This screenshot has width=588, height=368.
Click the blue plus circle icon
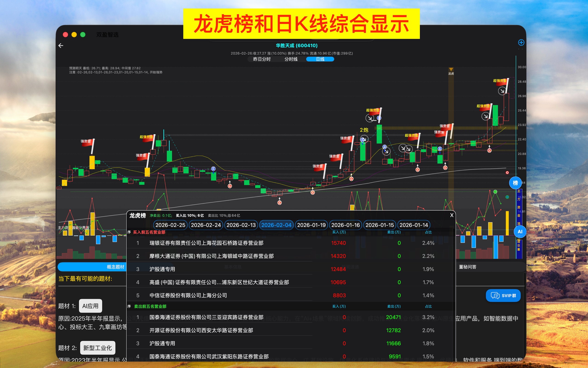(521, 43)
